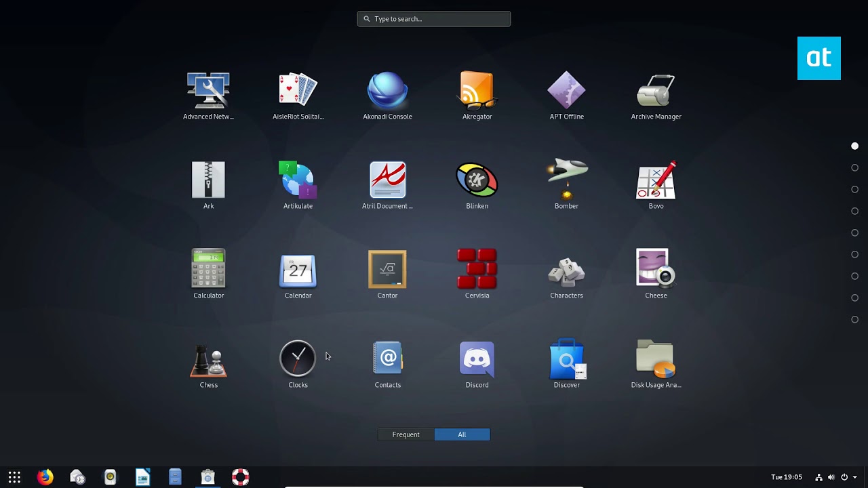Screen dimensions: 868x488
Task: Click the 'Archive Manager' label text
Action: (656, 117)
